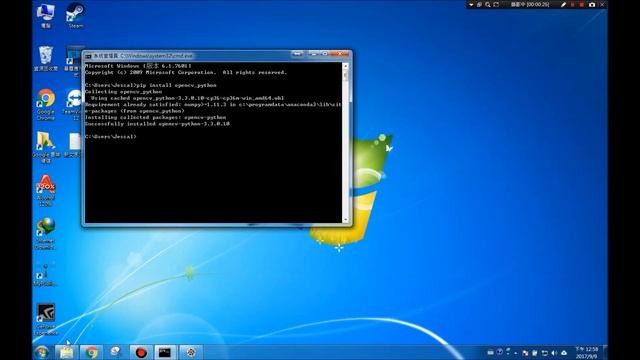
Task: Open the Recycle Bin on desktop
Action: (x=46, y=58)
